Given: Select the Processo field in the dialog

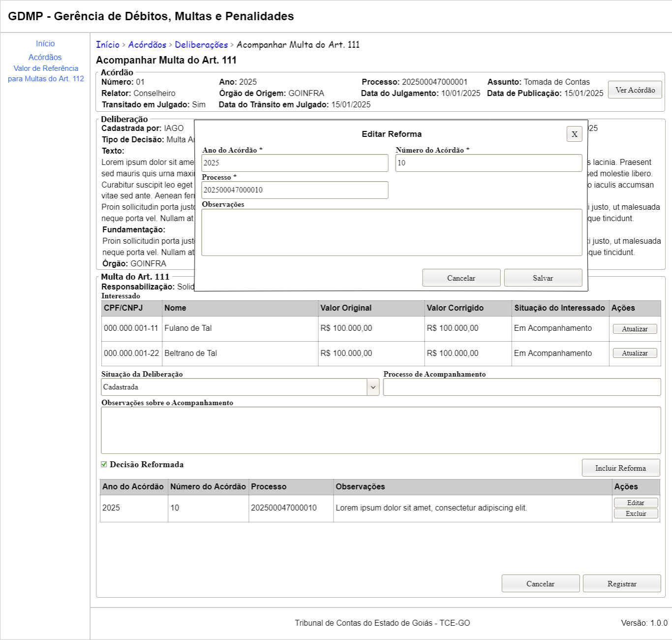Looking at the screenshot, I should click(x=295, y=190).
